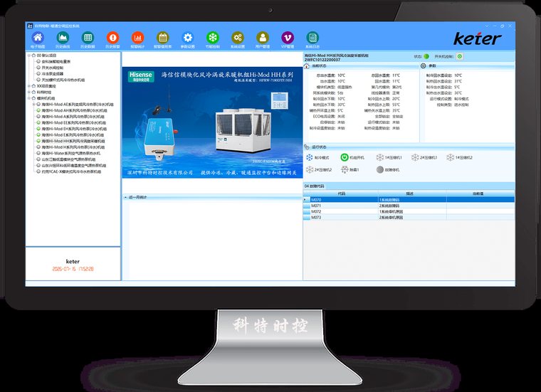The width and height of the screenshot is (541, 392).
Task: Click the device serial 2WFC10122200037 text
Action: pos(322,60)
